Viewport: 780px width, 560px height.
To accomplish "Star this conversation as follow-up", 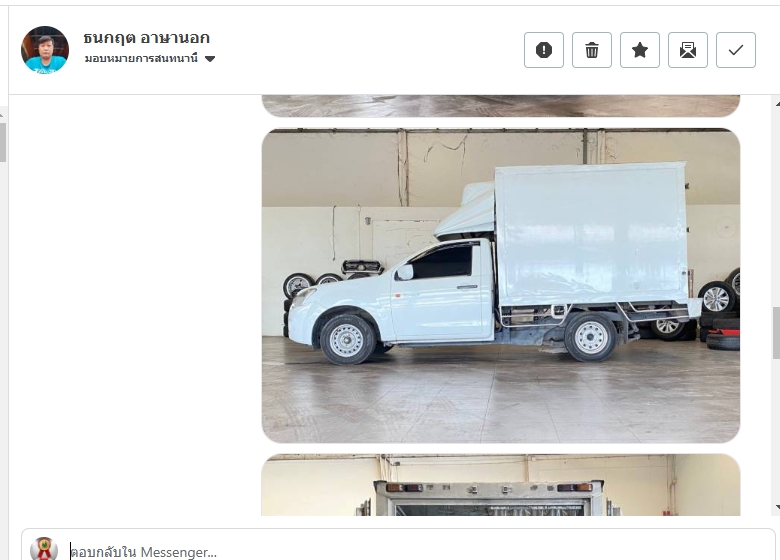I will [640, 50].
